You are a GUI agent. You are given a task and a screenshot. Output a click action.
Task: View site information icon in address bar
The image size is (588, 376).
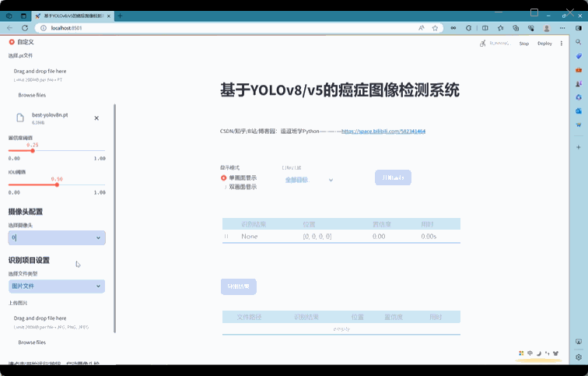[43, 28]
